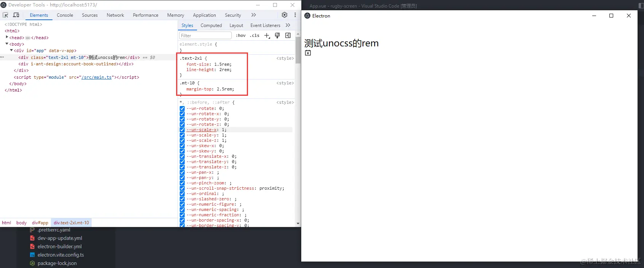Maximize the Electron window
Image resolution: width=644 pixels, height=268 pixels.
[611, 16]
